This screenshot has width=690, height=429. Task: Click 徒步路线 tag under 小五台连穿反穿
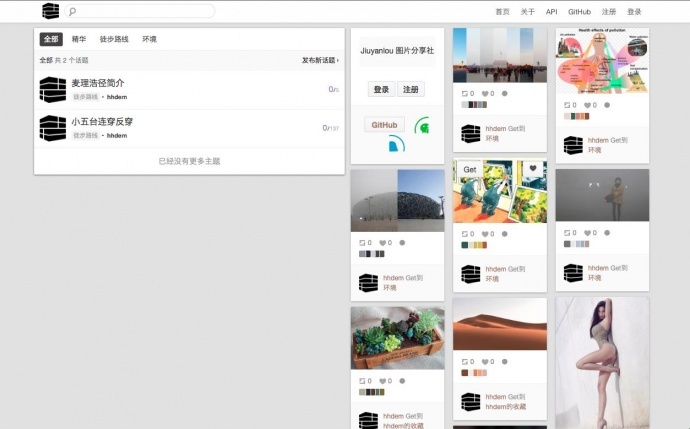[85, 136]
